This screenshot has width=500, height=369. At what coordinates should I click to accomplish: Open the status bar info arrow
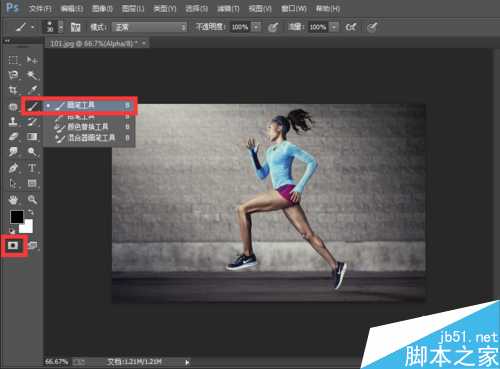coord(187,362)
